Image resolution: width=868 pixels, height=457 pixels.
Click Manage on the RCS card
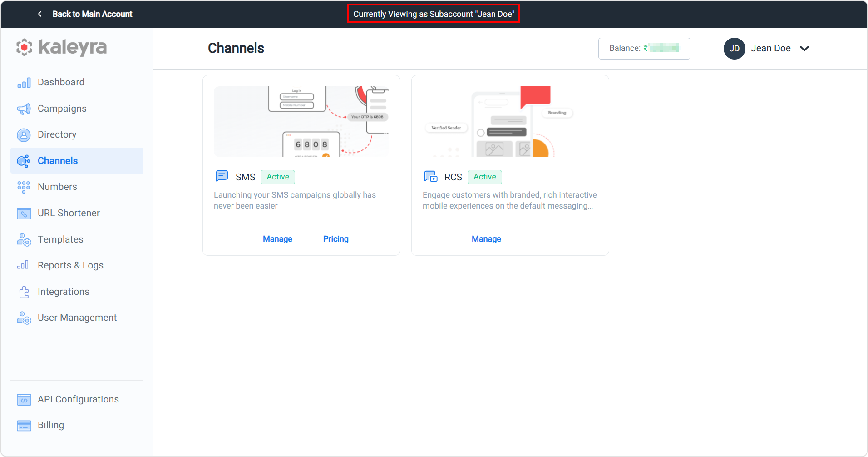point(486,239)
